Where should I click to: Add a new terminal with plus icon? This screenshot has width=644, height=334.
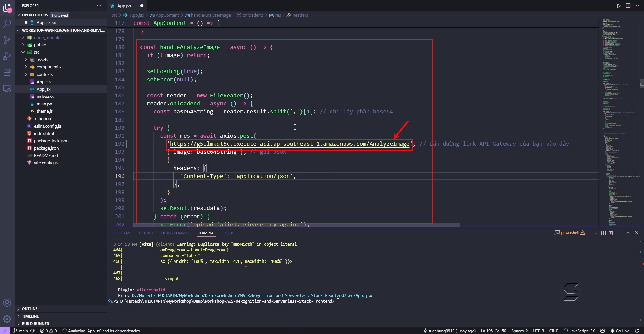click(591, 233)
